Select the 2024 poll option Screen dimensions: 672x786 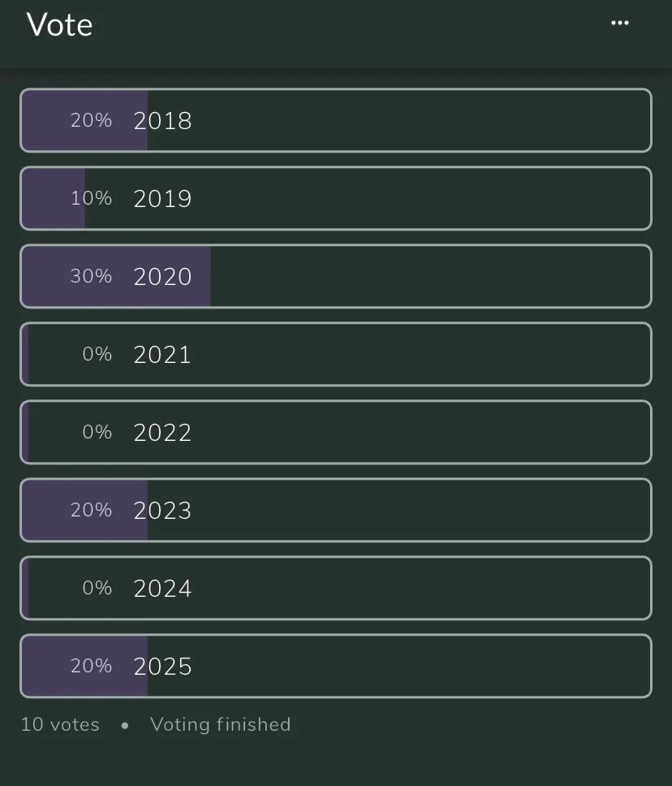(x=336, y=588)
